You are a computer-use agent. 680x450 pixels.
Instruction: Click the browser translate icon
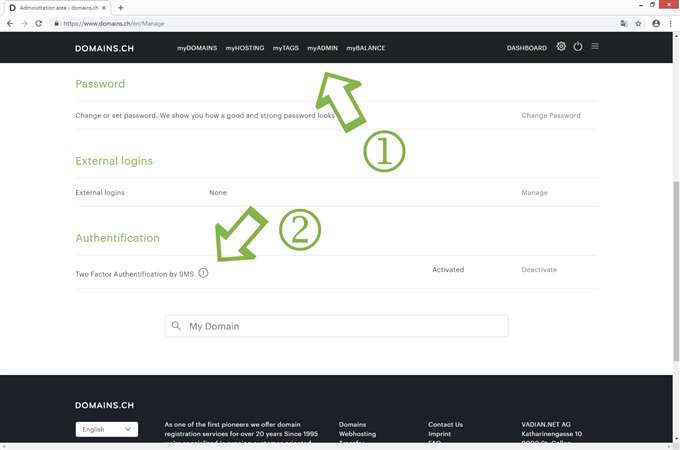pos(623,23)
